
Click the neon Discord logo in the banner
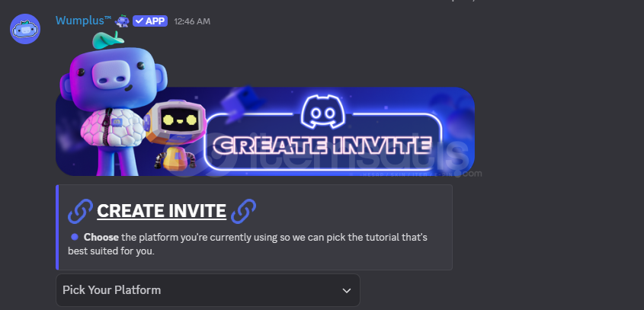[x=323, y=111]
